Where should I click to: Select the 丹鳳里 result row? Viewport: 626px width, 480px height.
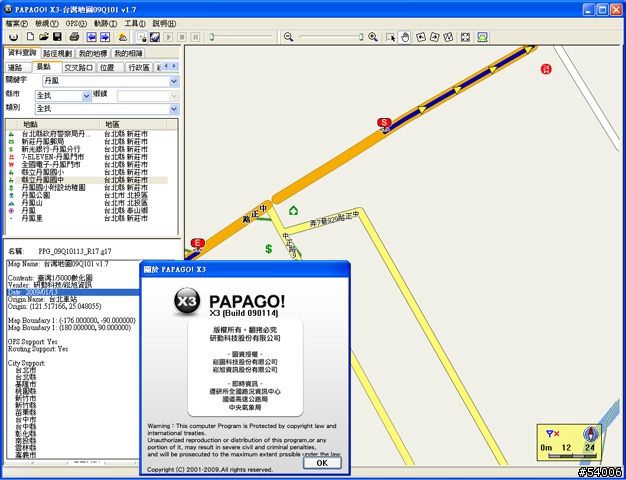tap(87, 218)
